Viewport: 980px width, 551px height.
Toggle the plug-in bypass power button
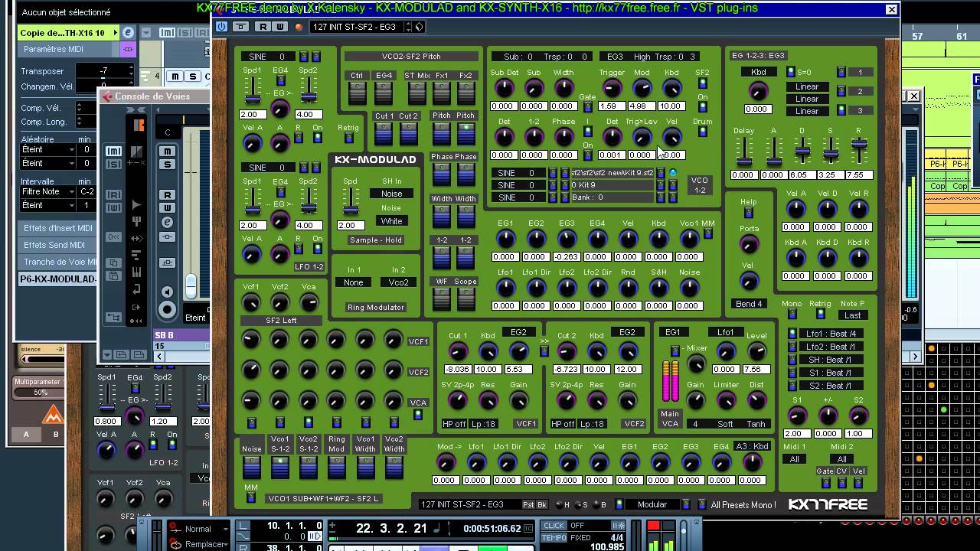(221, 27)
